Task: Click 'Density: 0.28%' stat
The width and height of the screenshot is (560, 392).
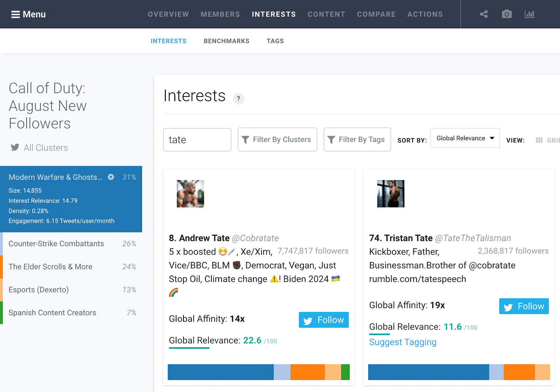Action: pos(29,211)
